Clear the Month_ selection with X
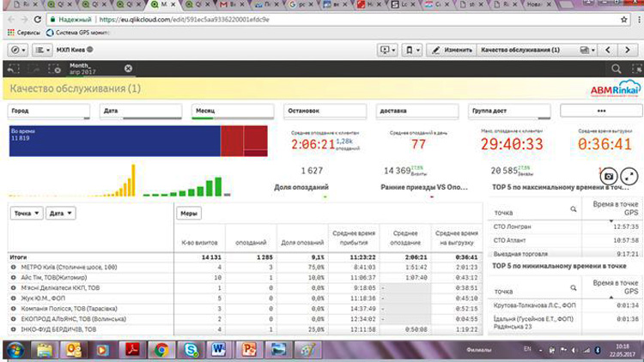 [128, 69]
